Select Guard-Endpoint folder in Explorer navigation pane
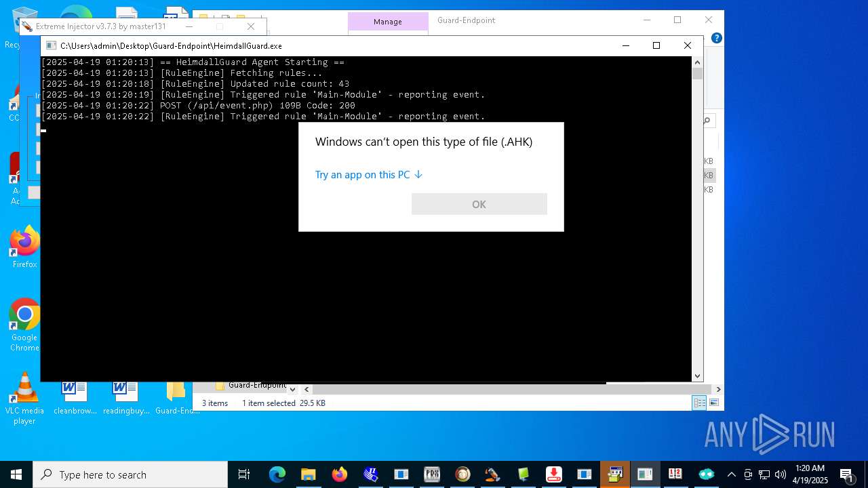The width and height of the screenshot is (868, 488). pyautogui.click(x=250, y=385)
